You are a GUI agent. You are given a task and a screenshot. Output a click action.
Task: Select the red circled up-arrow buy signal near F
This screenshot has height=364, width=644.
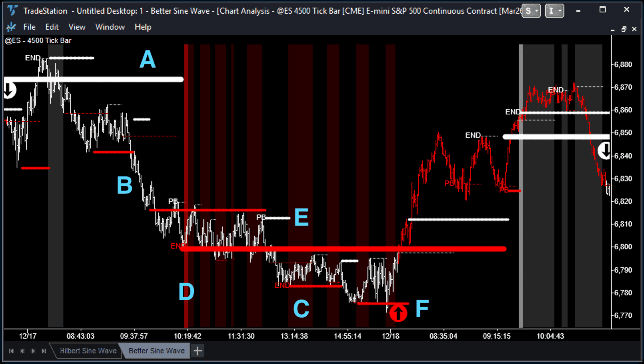point(398,313)
